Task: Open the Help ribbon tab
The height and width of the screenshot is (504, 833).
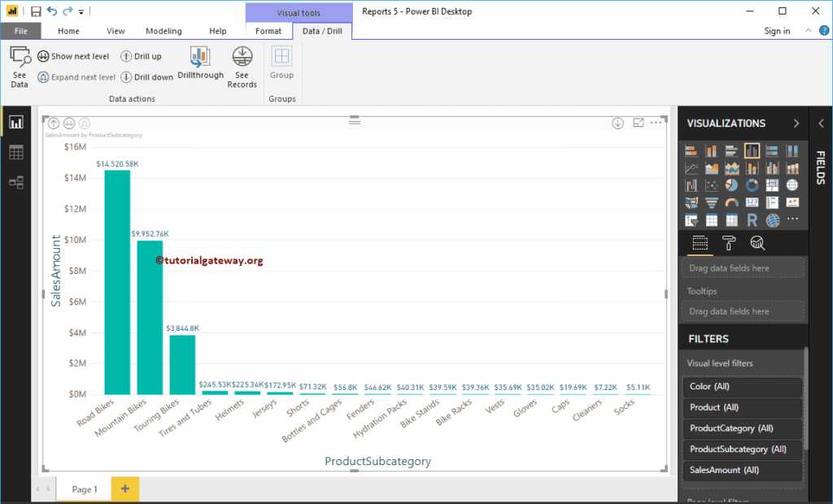Action: coord(218,31)
